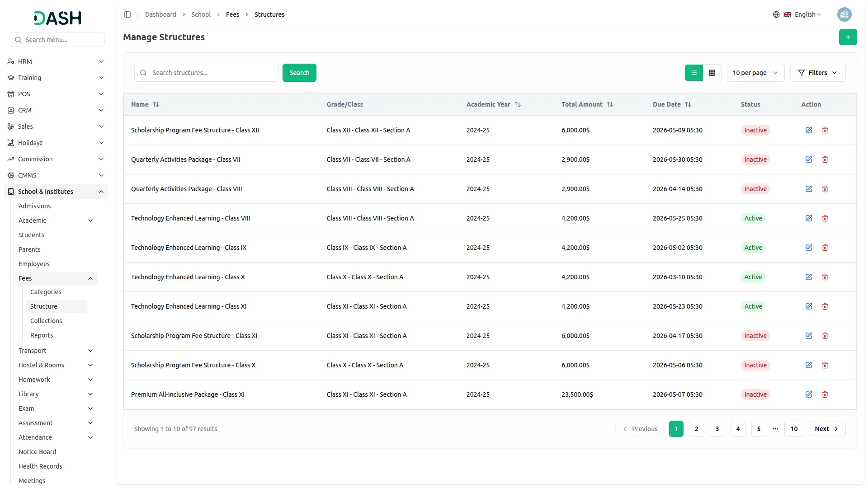Delete Scholarship Program Fee Structure - Class XII
868x488 pixels.
[825, 130]
